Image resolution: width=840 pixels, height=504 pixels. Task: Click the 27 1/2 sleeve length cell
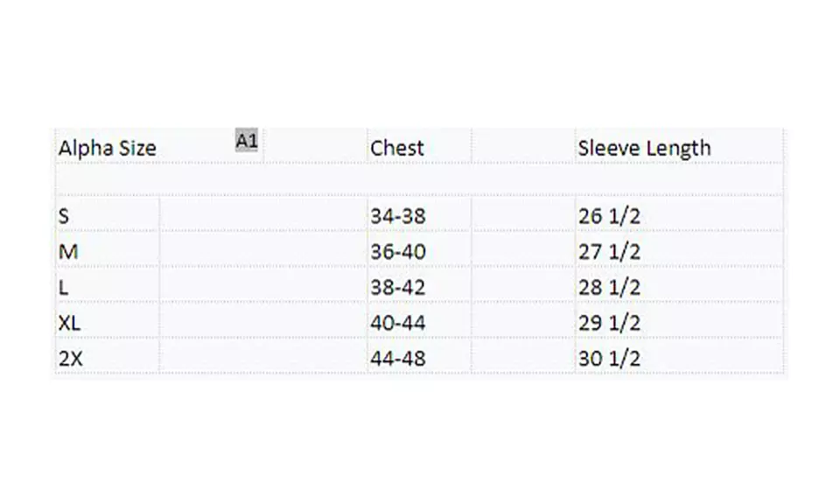[609, 252]
